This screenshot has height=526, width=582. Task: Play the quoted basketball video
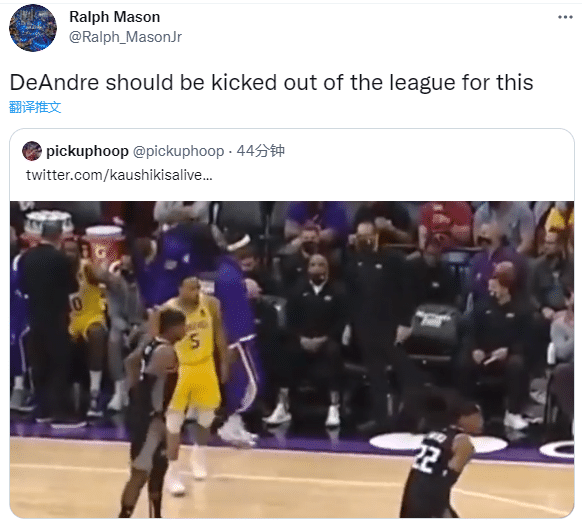292,359
